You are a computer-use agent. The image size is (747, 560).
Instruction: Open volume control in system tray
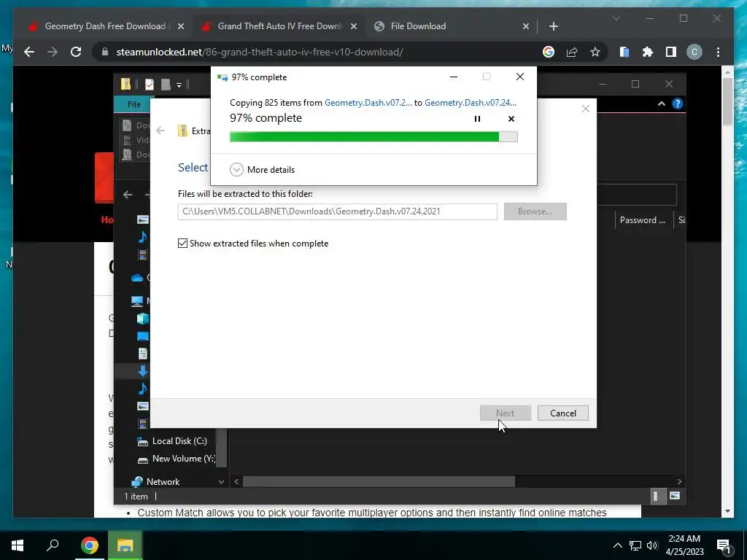(x=652, y=545)
